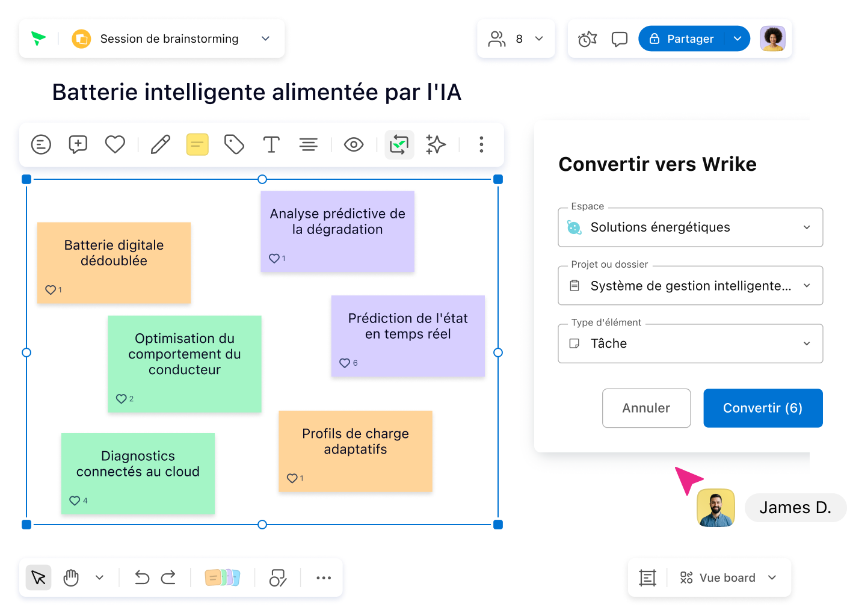Image resolution: width=847 pixels, height=616 pixels.
Task: Add a comment with the plus bubble icon
Action: click(x=78, y=144)
